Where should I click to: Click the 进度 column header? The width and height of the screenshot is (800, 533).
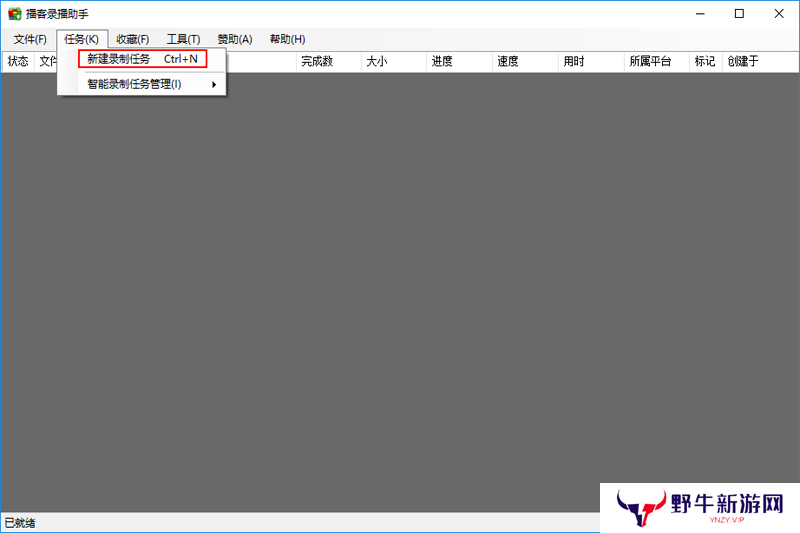(x=459, y=62)
